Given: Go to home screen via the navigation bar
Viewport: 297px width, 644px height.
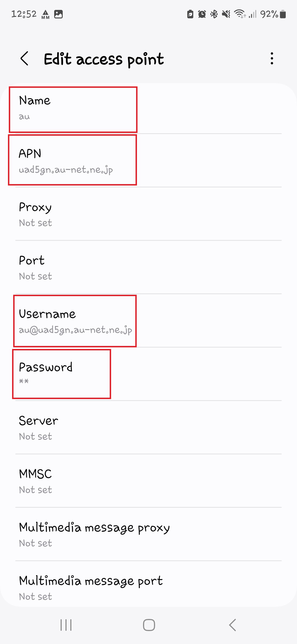Looking at the screenshot, I should coord(149,625).
